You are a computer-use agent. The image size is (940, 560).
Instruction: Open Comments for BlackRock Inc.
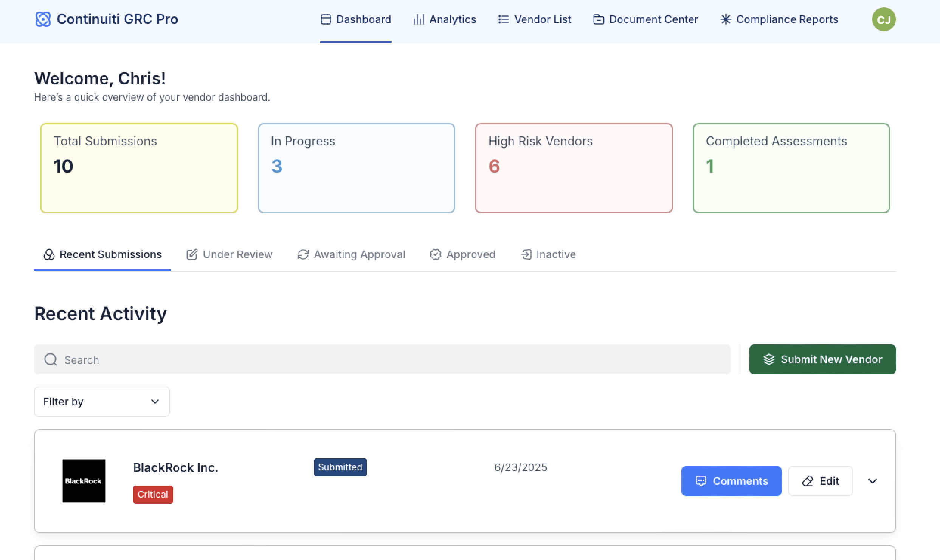point(731,481)
